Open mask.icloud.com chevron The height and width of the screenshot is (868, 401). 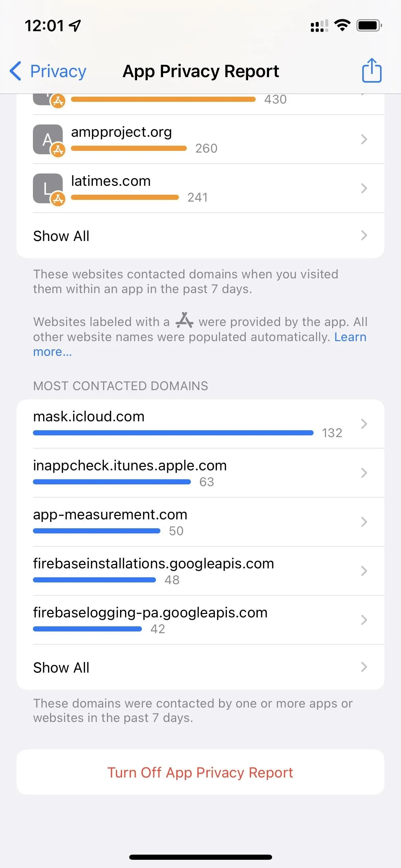(364, 424)
